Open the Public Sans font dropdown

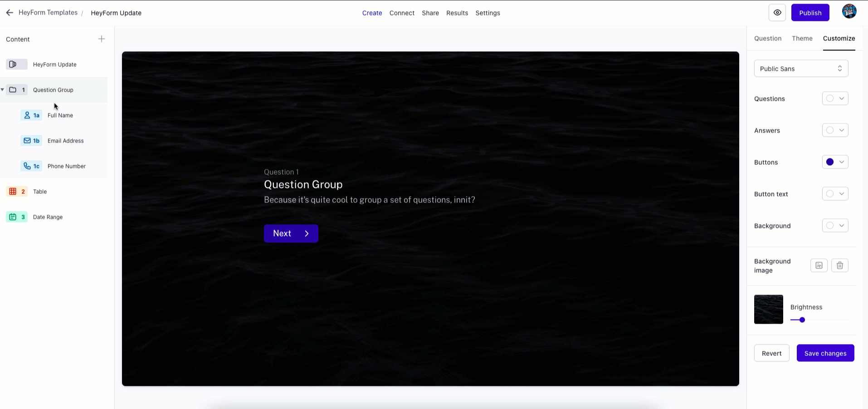(801, 69)
